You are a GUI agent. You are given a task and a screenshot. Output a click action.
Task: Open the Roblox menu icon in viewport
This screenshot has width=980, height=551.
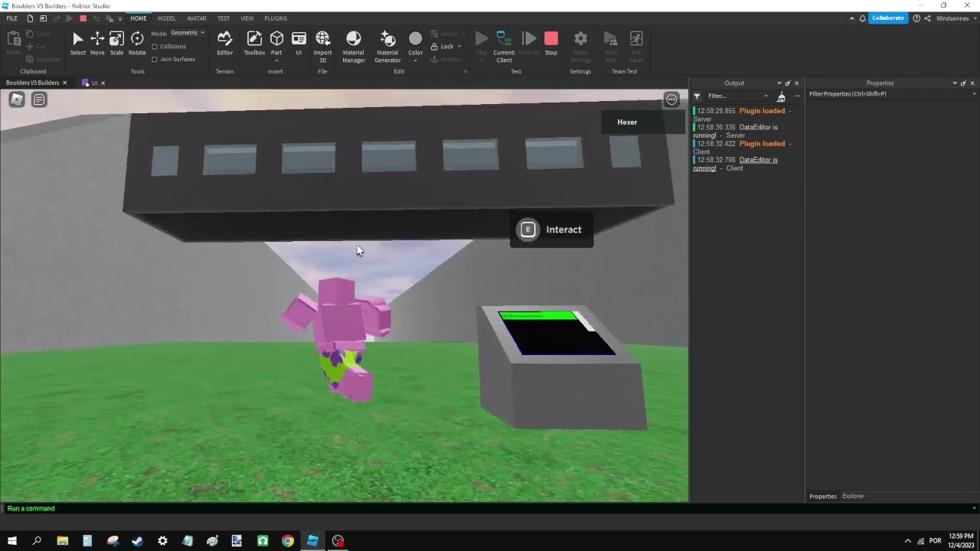click(17, 99)
